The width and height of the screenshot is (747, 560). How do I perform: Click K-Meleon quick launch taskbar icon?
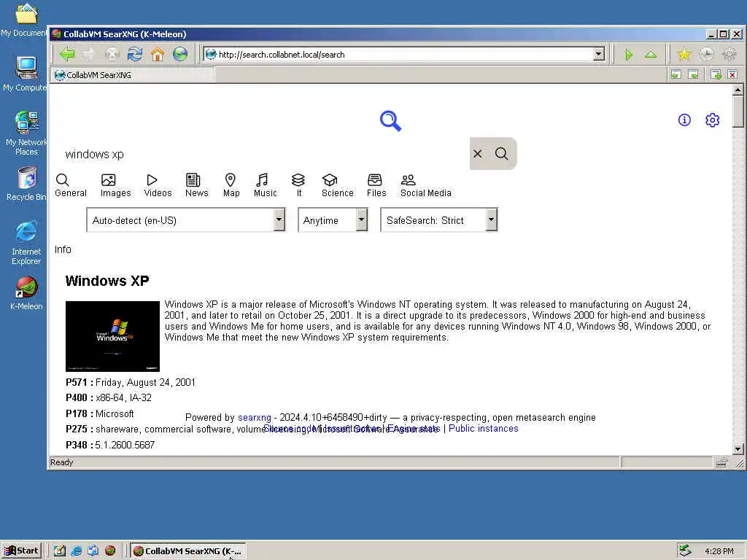click(110, 551)
